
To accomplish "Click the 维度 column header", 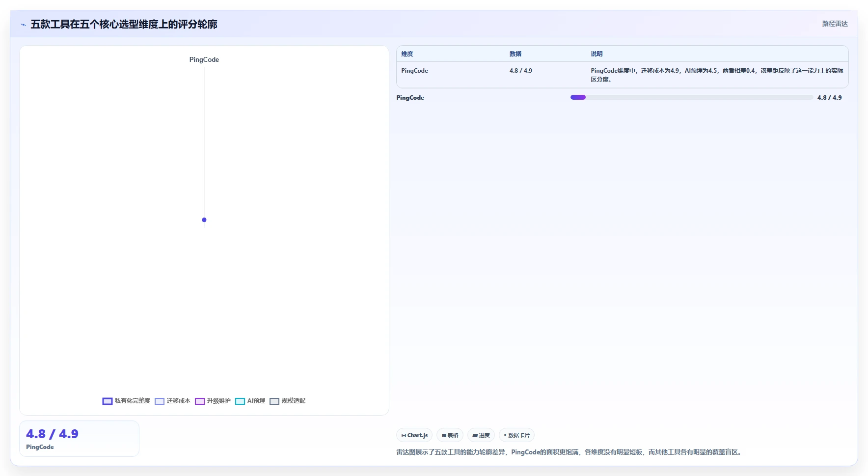I will (407, 54).
